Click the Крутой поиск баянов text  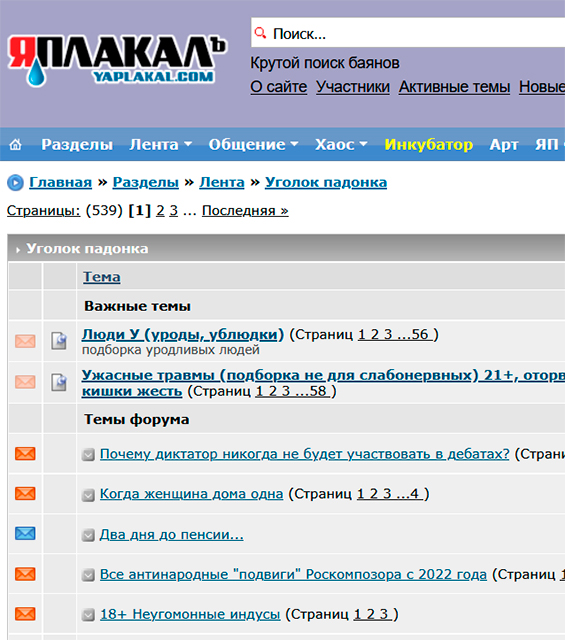tap(325, 63)
